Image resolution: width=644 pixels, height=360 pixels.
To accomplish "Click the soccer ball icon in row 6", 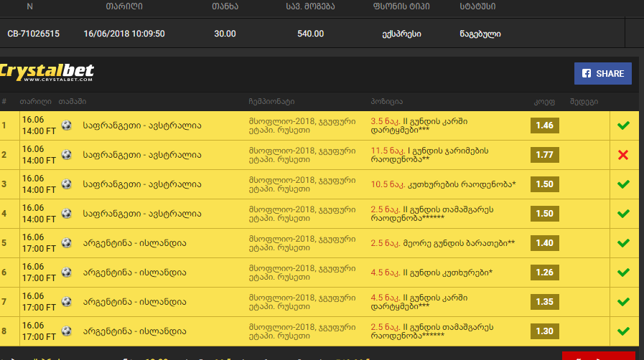I will [67, 273].
